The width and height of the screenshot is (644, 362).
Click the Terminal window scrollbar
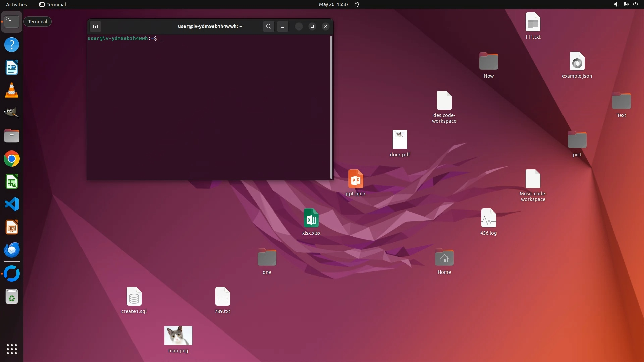click(x=331, y=107)
